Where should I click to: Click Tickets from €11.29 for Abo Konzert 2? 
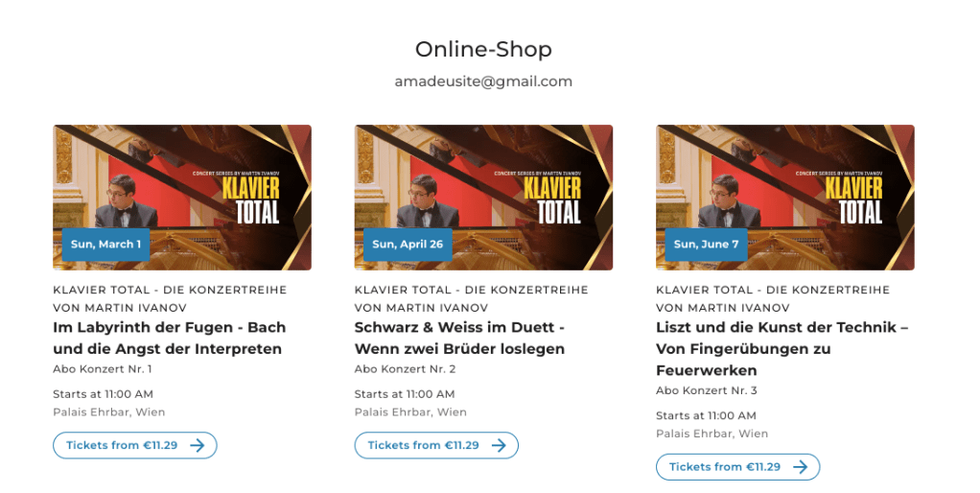click(x=436, y=445)
